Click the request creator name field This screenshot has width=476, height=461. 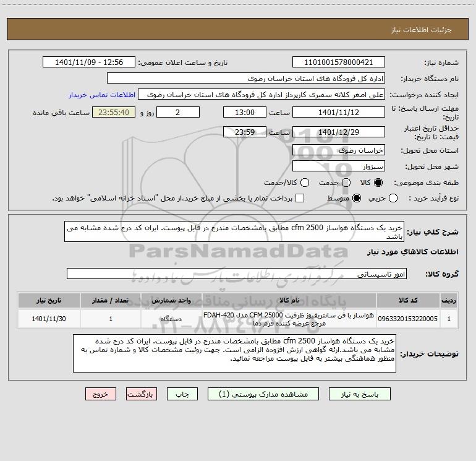point(261,95)
